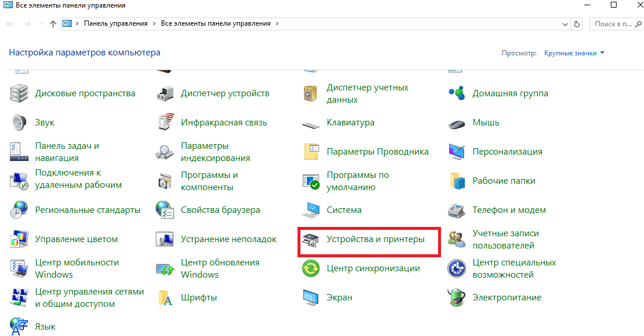Expand the Крупные значки view dropdown
Viewport: 644px width, 336px height.
[x=574, y=53]
